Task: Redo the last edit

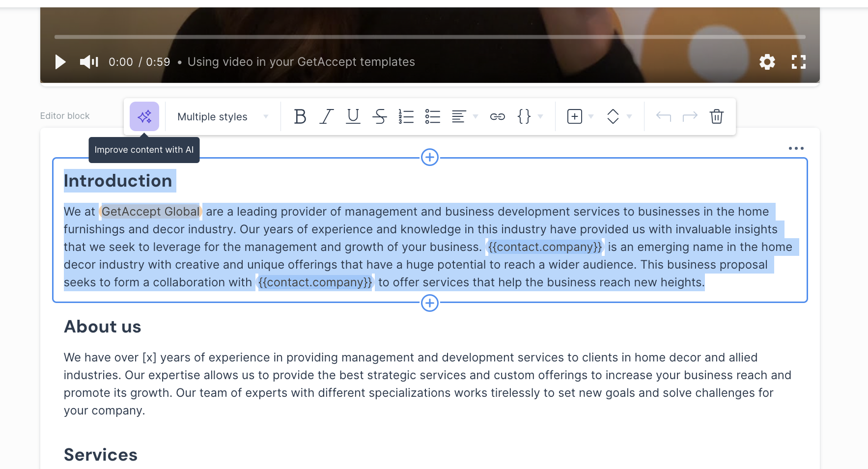Action: pos(690,116)
